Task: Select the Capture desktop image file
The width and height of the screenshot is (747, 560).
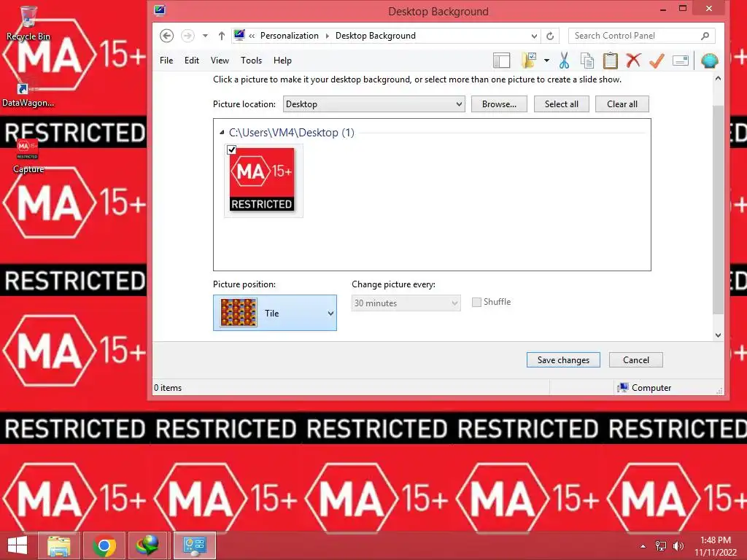Action: (28, 156)
